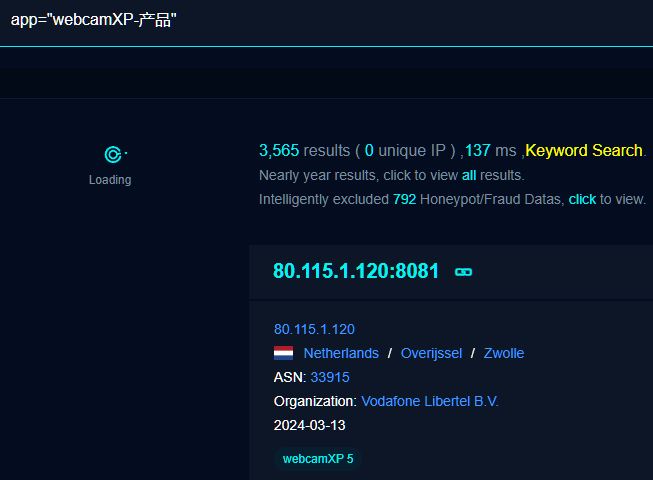Click the loading spinner icon
Screen dimensions: 653x480
[x=113, y=154]
